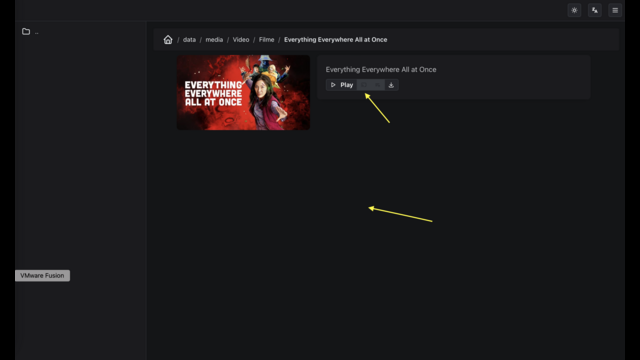
Task: Navigate to parent folder '..' in sidebar
Action: coord(30,31)
